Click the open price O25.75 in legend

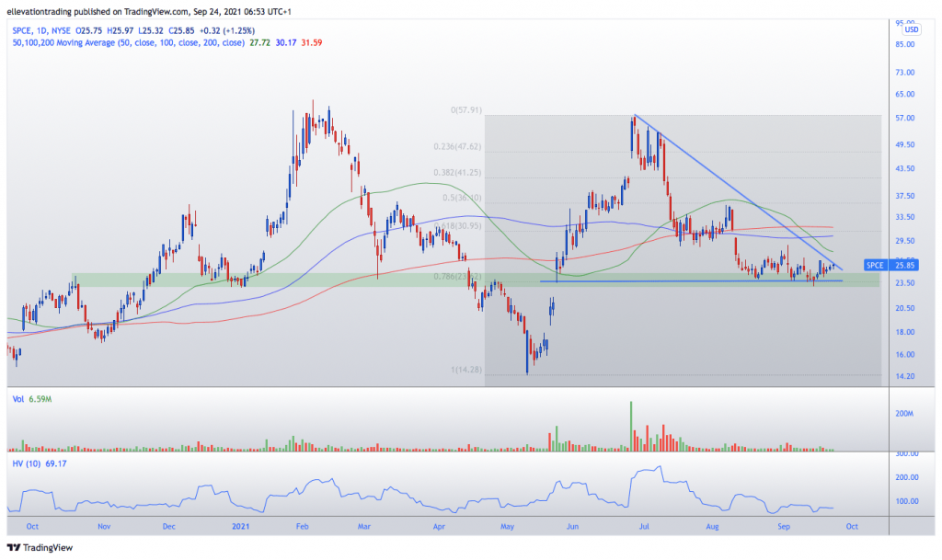[x=88, y=30]
